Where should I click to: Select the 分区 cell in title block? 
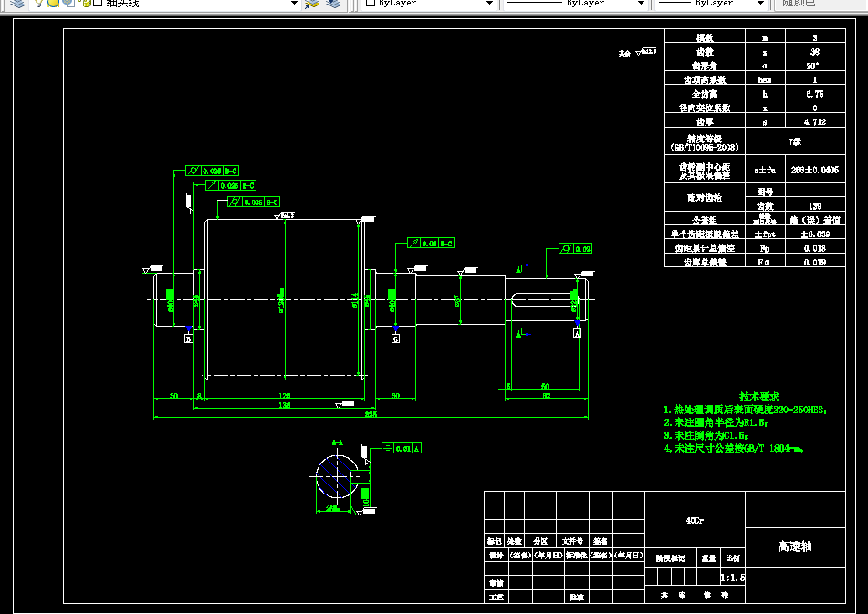pos(540,541)
